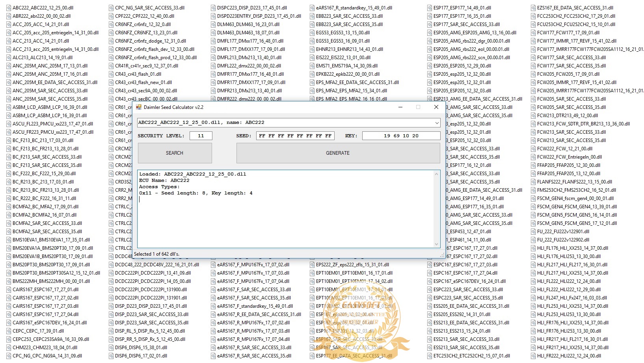This screenshot has width=644, height=363.
Task: Click the KEY output field
Action: (x=401, y=136)
